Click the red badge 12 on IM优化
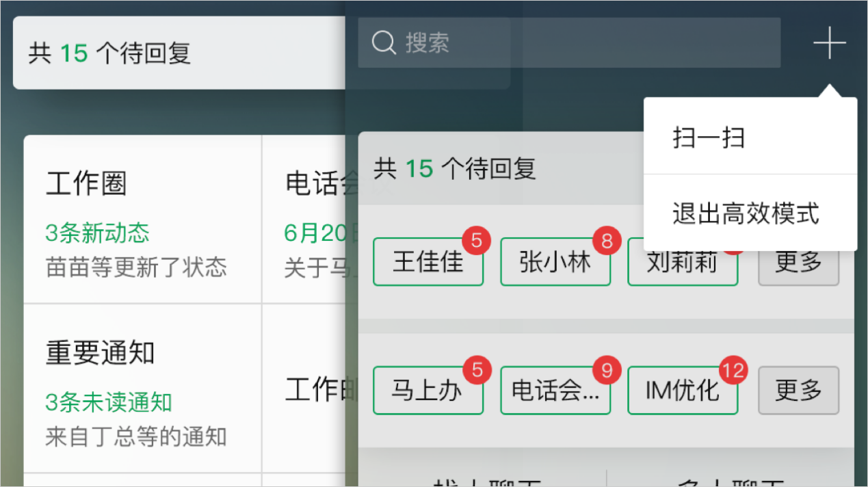The width and height of the screenshot is (868, 487). [733, 370]
